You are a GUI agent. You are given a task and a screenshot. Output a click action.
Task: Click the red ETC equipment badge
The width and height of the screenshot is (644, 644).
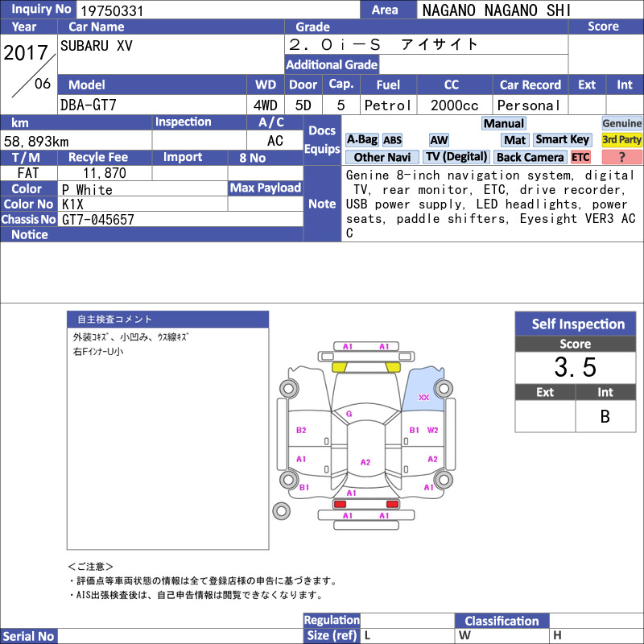[x=580, y=157]
